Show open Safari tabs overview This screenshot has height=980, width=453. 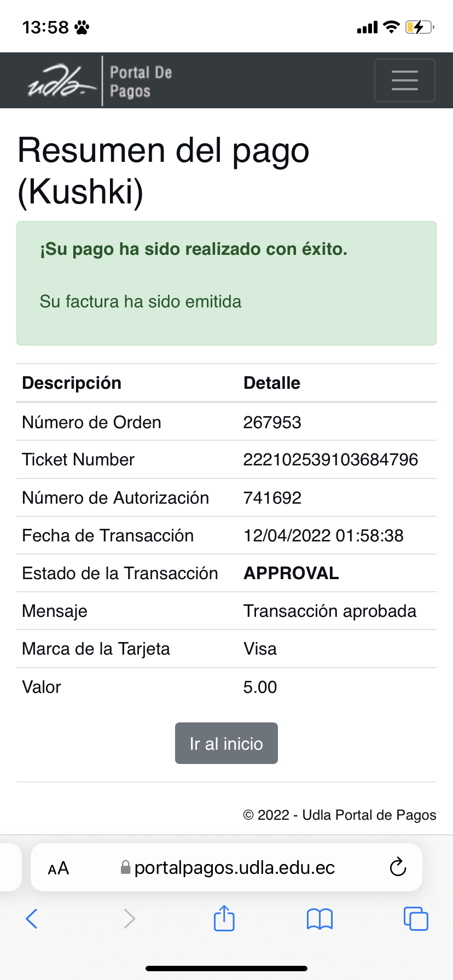point(415,918)
